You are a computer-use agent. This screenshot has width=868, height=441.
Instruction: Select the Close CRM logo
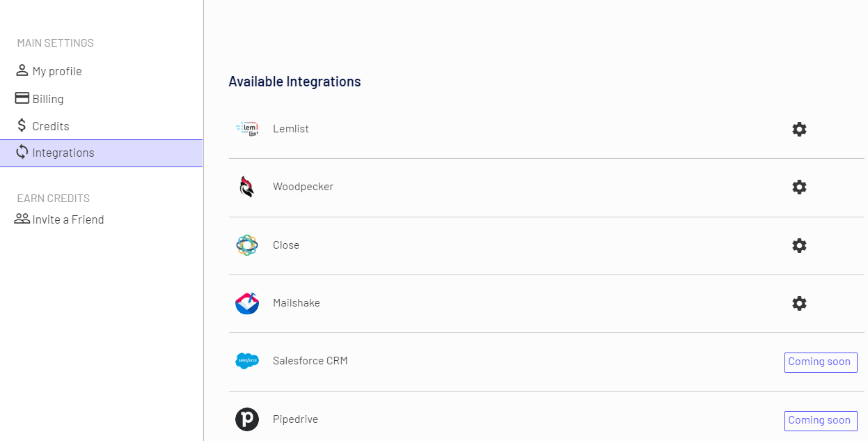click(247, 245)
